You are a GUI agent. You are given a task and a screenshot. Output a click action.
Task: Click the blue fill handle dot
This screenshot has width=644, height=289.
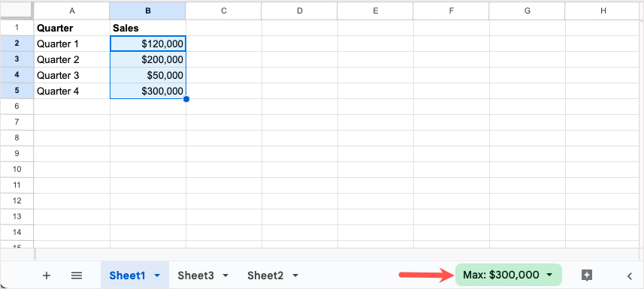(186, 99)
